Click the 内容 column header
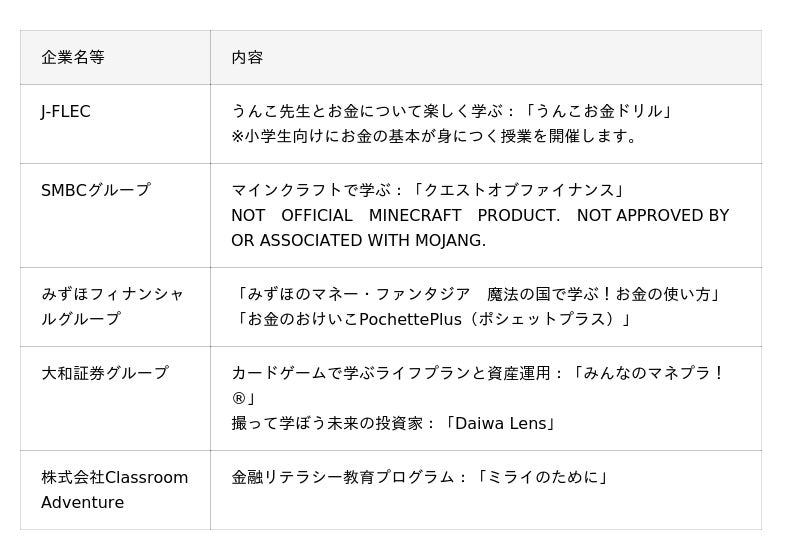 click(x=247, y=58)
